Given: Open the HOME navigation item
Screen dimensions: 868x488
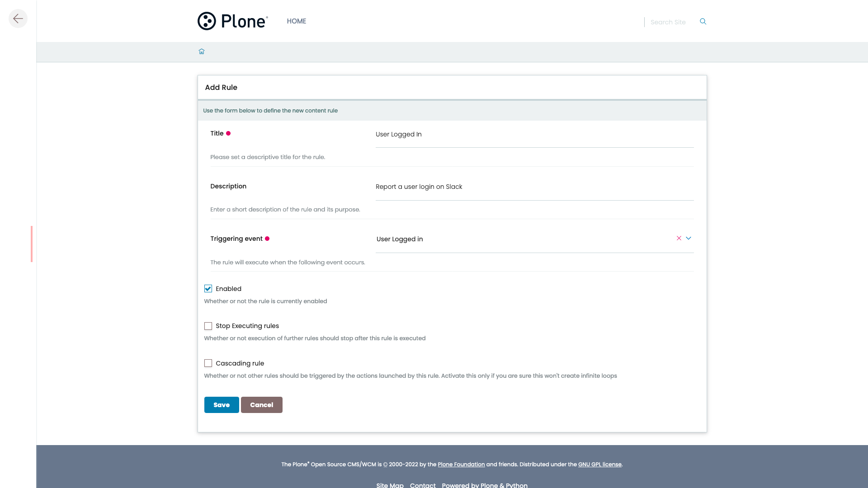Looking at the screenshot, I should coord(297,21).
